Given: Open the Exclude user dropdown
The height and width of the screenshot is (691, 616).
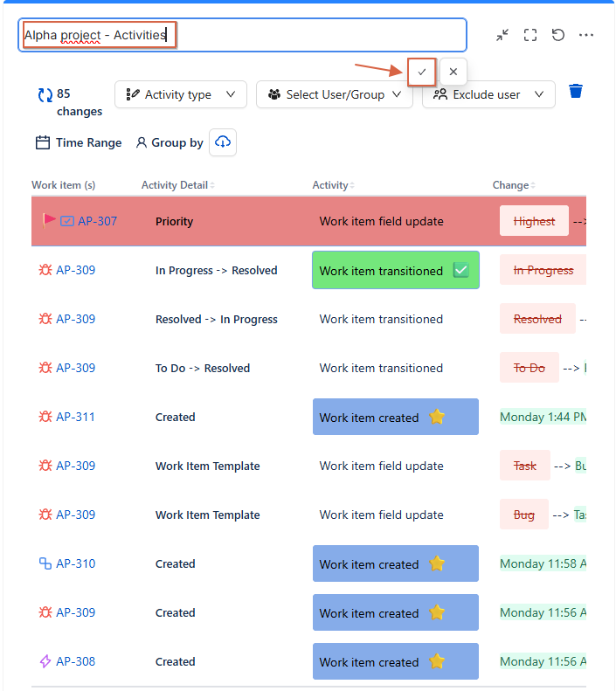Looking at the screenshot, I should [x=488, y=94].
